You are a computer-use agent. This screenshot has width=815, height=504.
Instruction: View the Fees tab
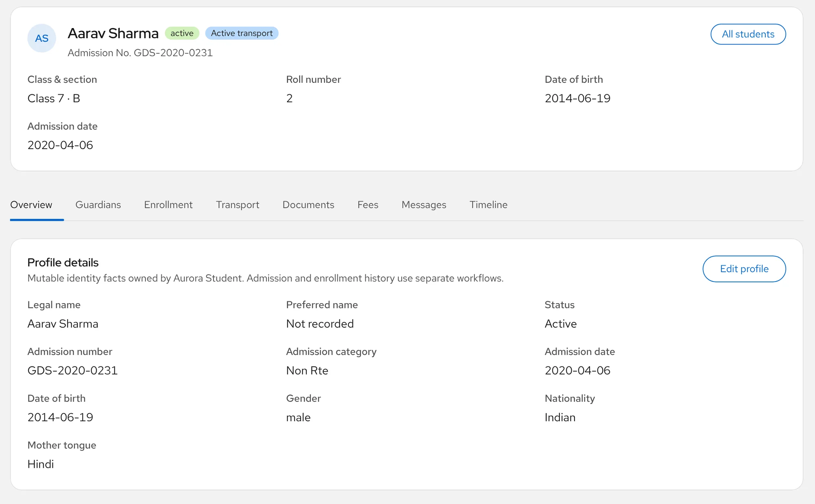coord(368,205)
